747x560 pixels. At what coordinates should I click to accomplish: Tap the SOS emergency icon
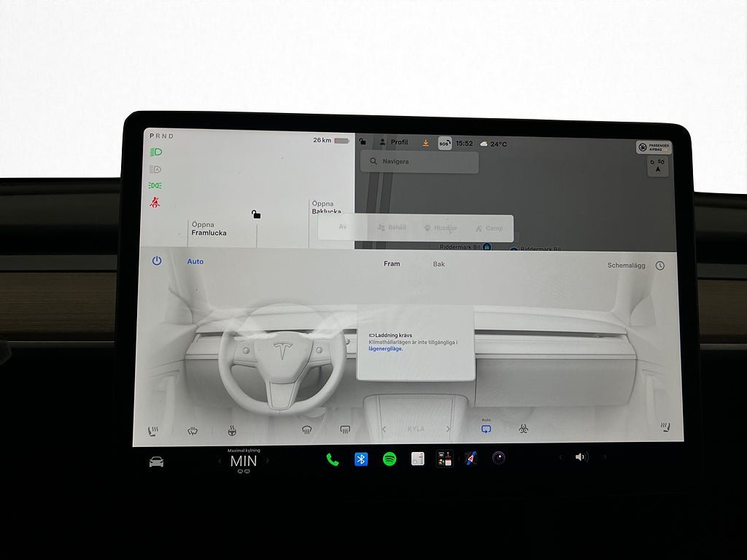(444, 144)
